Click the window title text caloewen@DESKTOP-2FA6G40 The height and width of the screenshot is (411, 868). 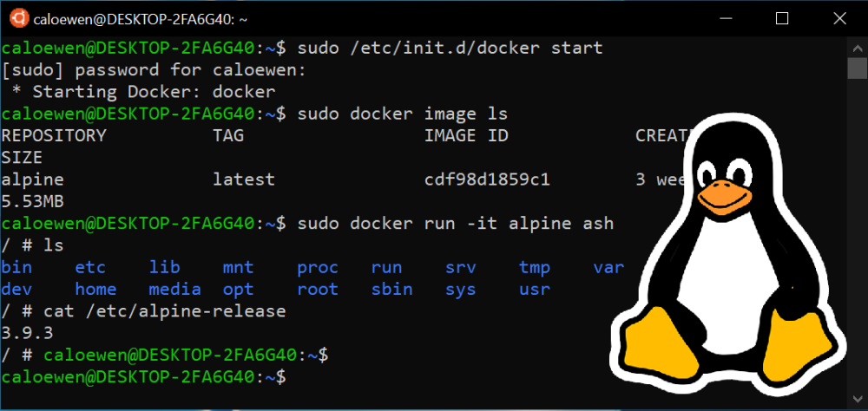141,19
